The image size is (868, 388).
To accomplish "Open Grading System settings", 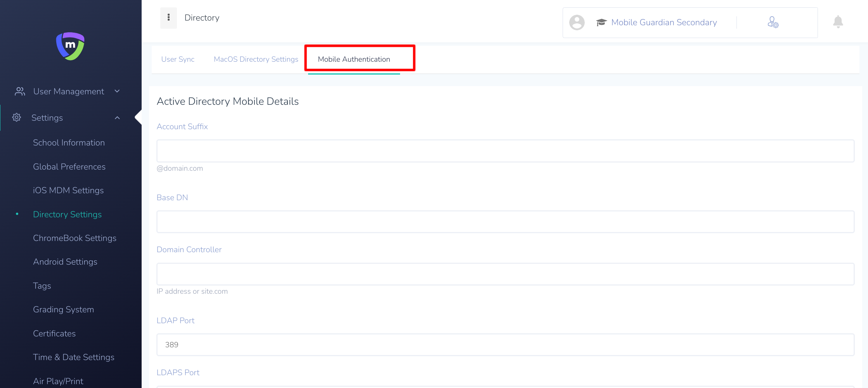I will (63, 310).
